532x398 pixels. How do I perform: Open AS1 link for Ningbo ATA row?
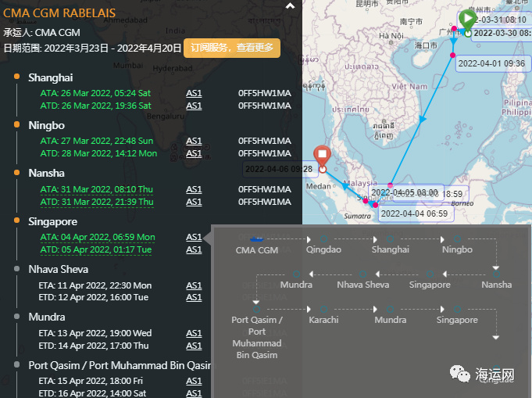(194, 141)
